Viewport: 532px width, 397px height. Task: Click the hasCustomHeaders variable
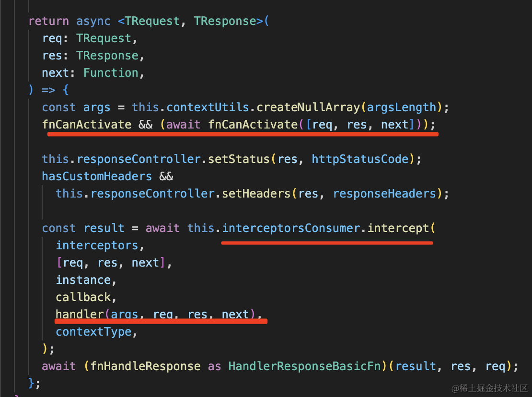tap(97, 176)
